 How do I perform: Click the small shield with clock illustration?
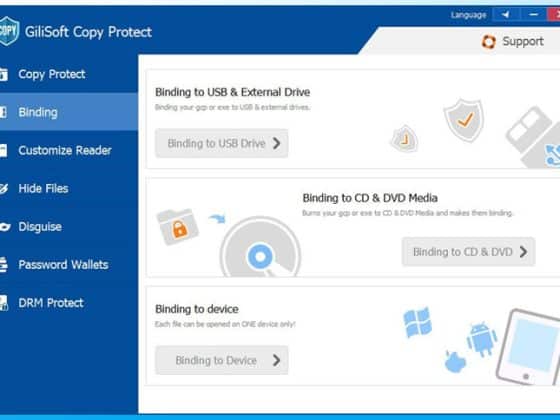point(404,138)
